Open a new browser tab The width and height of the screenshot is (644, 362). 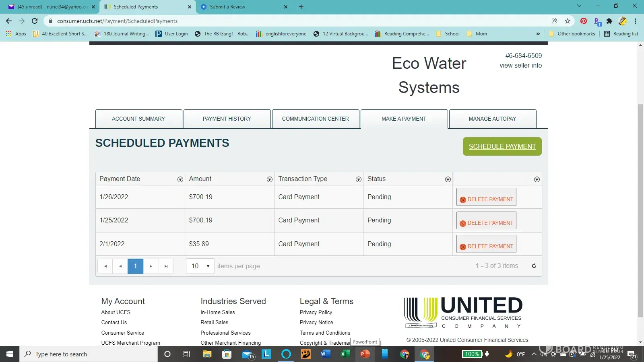(301, 7)
